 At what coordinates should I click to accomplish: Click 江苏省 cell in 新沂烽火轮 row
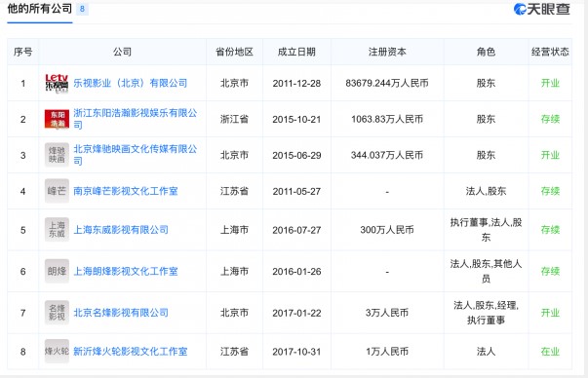[x=234, y=352]
